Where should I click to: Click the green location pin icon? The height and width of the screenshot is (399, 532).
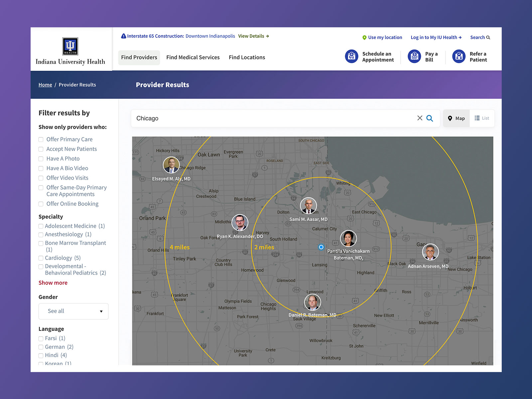[364, 38]
